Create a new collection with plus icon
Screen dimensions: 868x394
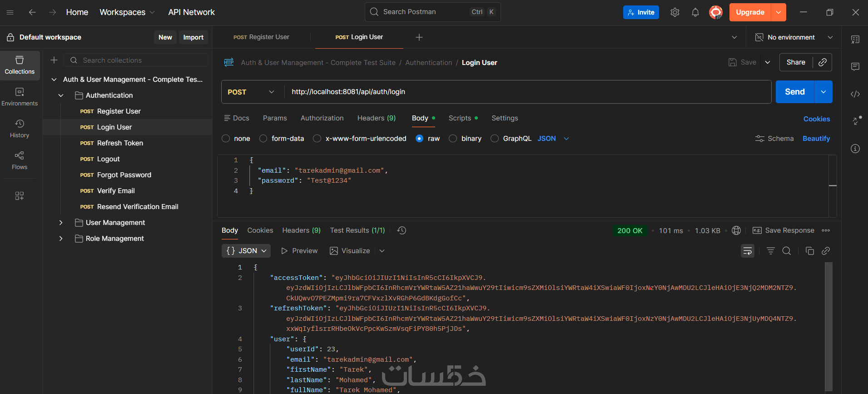click(x=54, y=60)
